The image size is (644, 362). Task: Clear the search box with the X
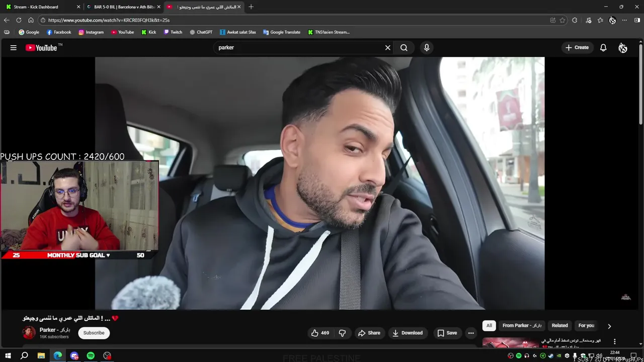pos(388,48)
